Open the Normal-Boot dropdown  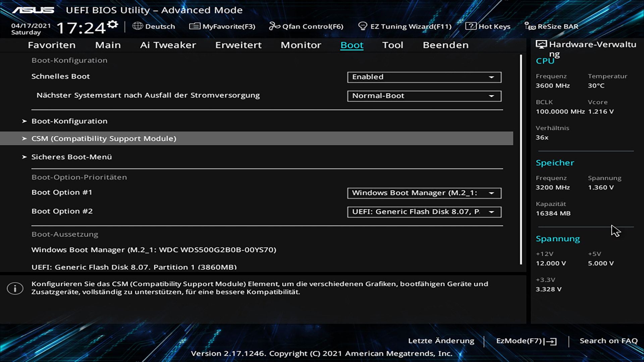424,96
